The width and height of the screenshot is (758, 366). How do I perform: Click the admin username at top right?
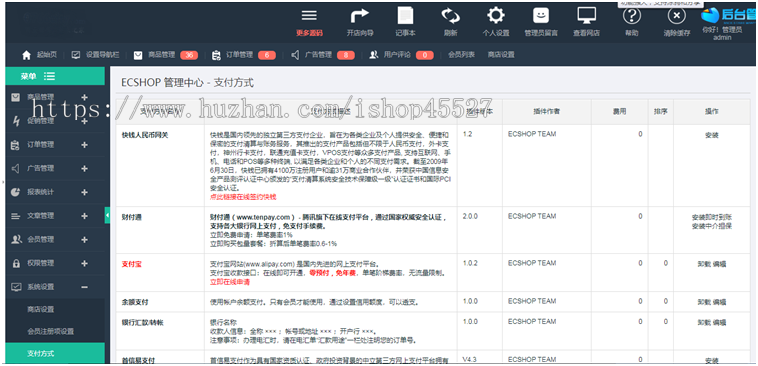point(722,37)
